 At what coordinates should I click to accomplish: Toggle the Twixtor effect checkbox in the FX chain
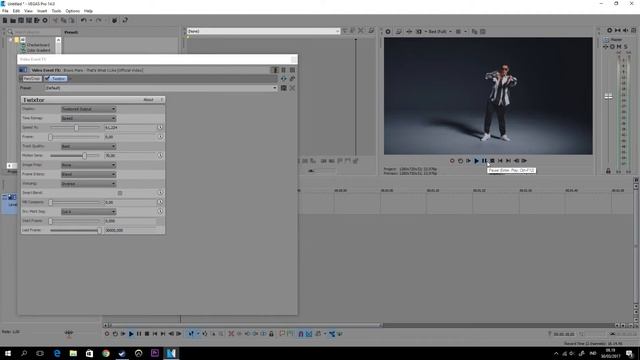click(x=47, y=79)
